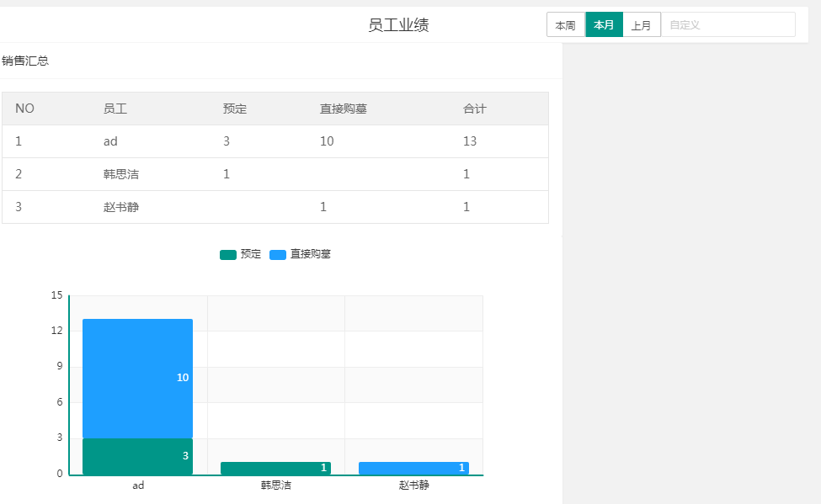
Task: Select 赵书静 in the sales table
Action: (121, 207)
